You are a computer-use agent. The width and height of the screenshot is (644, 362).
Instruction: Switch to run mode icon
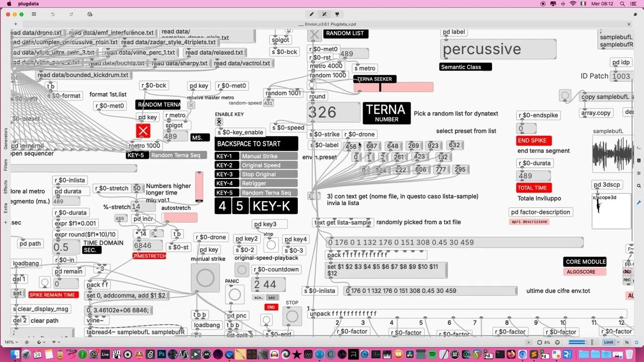click(324, 14)
